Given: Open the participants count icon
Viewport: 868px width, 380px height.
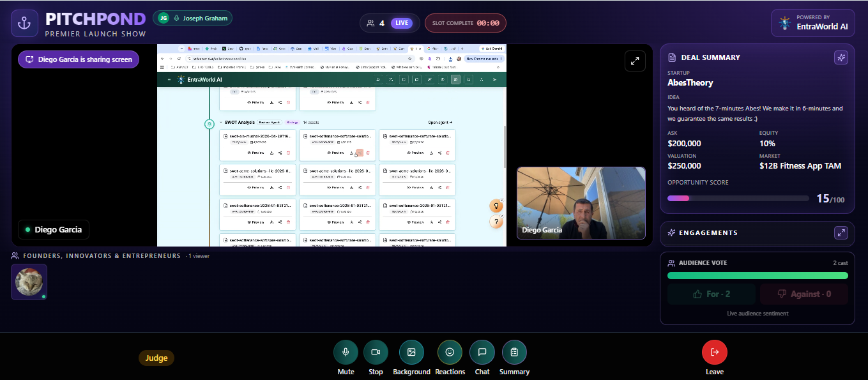Looking at the screenshot, I should 370,23.
